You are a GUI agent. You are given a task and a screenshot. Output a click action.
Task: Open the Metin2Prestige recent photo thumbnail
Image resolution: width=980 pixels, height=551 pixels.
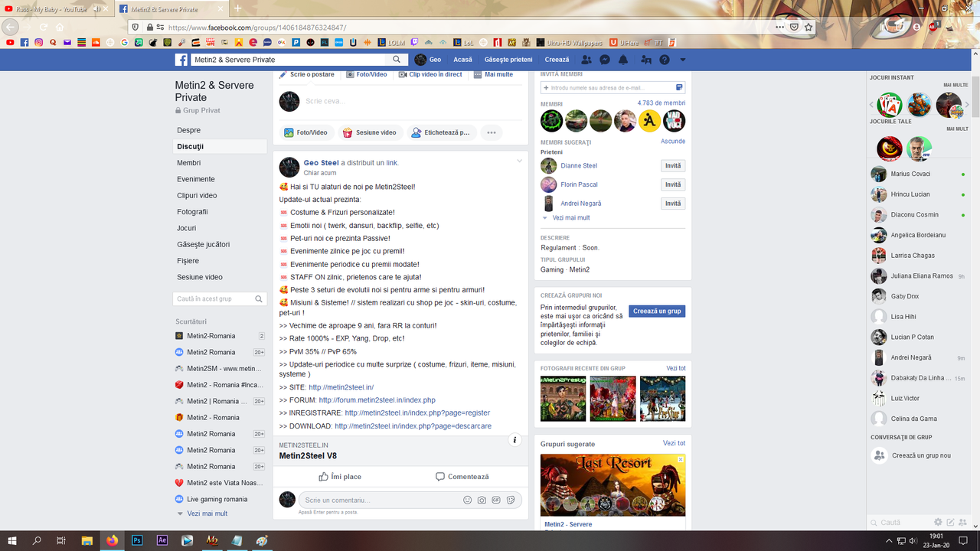point(563,398)
